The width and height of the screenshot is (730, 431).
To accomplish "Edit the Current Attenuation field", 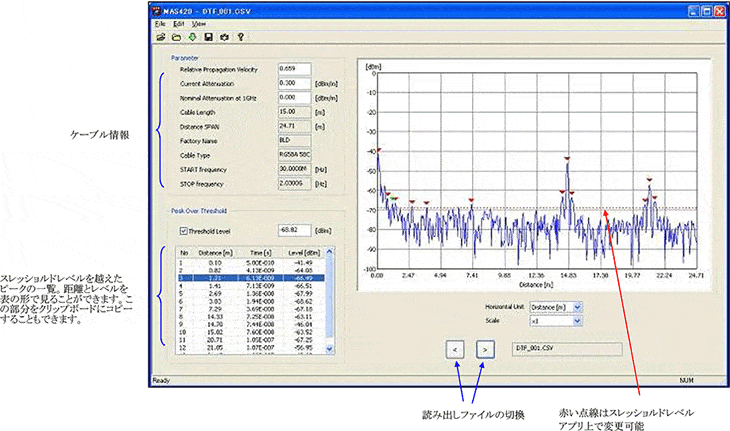I will (294, 83).
